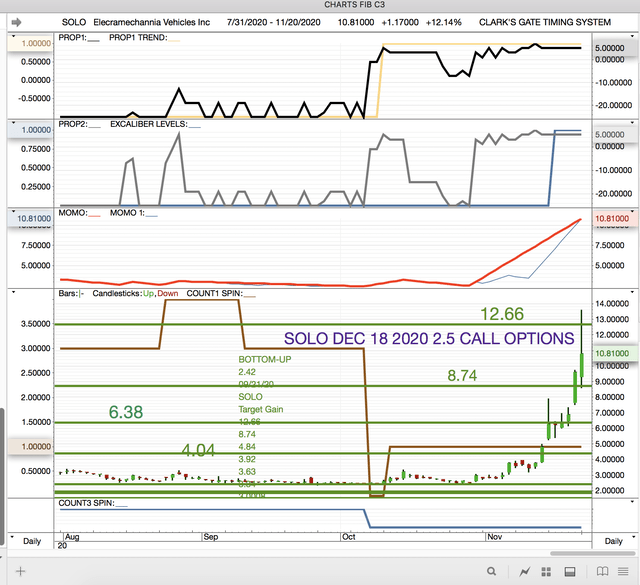
Task: Click MOMO red color swatch
Action: [94, 216]
